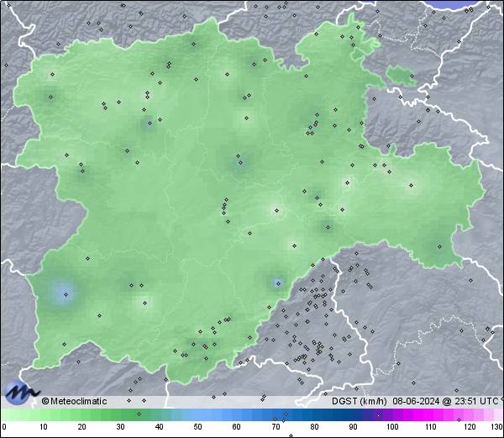Click scale label 100
This screenshot has height=438, width=504.
pyautogui.click(x=392, y=427)
